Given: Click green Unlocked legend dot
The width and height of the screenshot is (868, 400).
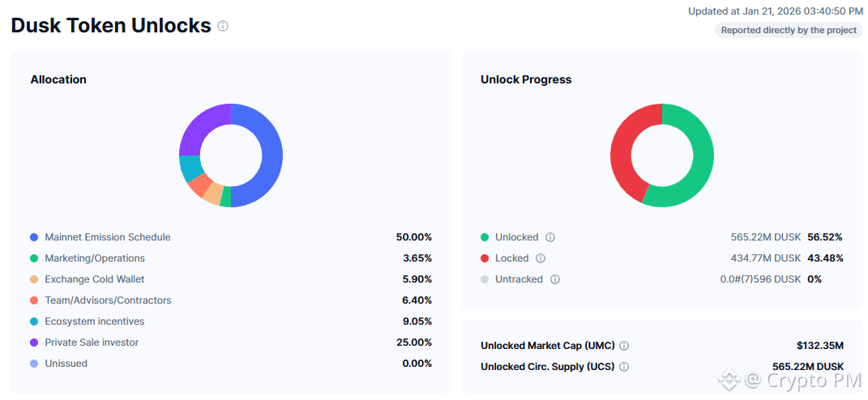Looking at the screenshot, I should (485, 237).
